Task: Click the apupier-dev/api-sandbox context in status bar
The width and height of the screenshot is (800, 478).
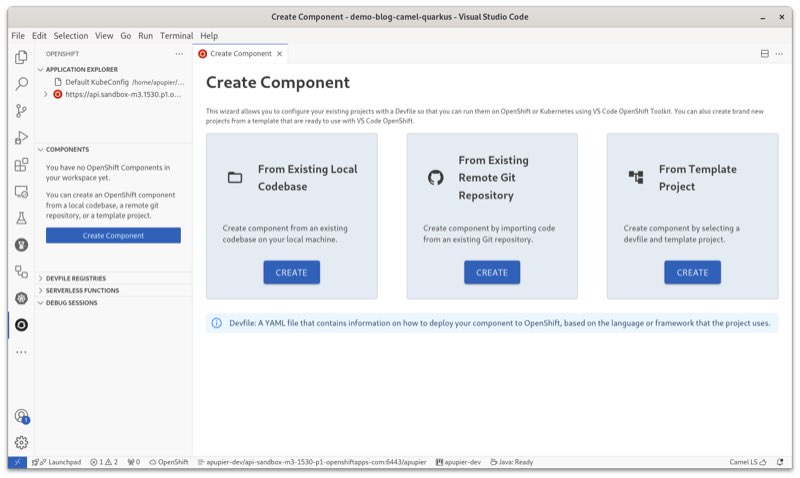Action: tap(312, 462)
